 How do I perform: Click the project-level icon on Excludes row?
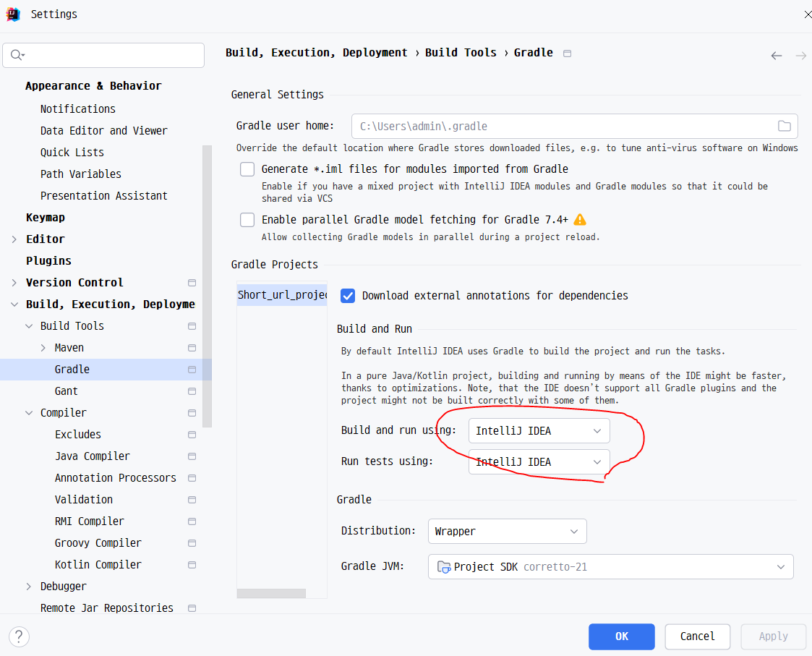[192, 435]
